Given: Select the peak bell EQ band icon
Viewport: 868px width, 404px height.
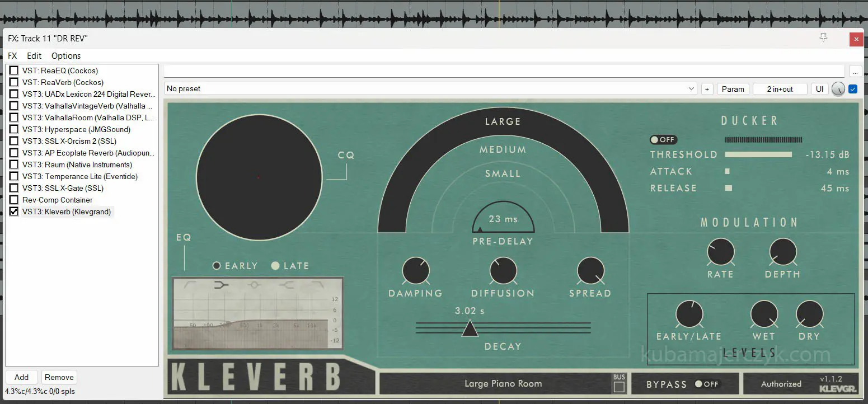Looking at the screenshot, I should coord(255,285).
